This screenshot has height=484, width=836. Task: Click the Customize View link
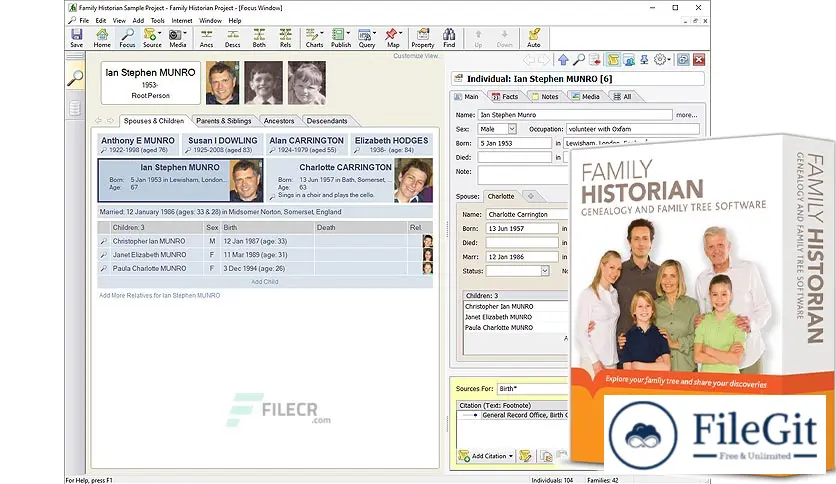pyautogui.click(x=416, y=55)
